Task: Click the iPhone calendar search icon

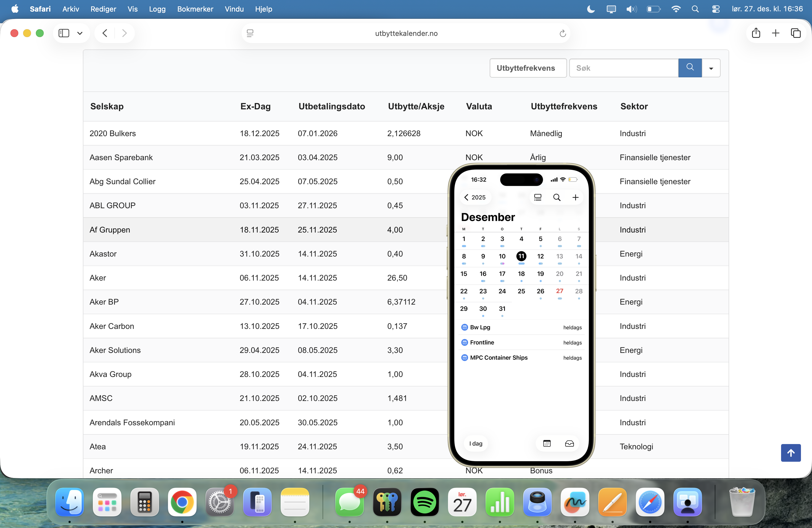Action: pyautogui.click(x=557, y=197)
